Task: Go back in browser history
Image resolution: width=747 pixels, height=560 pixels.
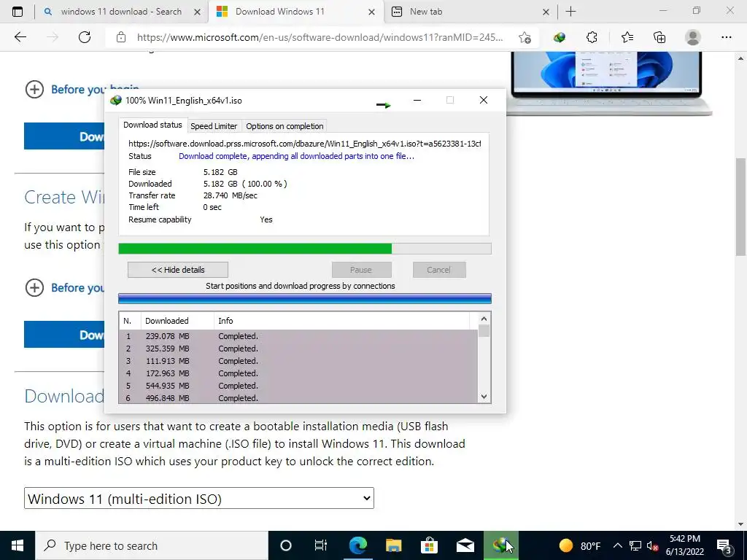Action: coord(20,37)
